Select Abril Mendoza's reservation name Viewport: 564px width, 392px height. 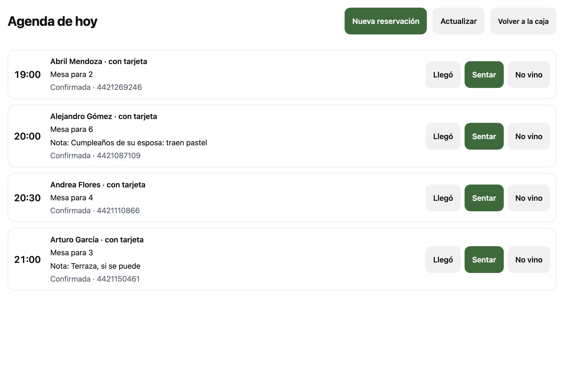tap(76, 61)
